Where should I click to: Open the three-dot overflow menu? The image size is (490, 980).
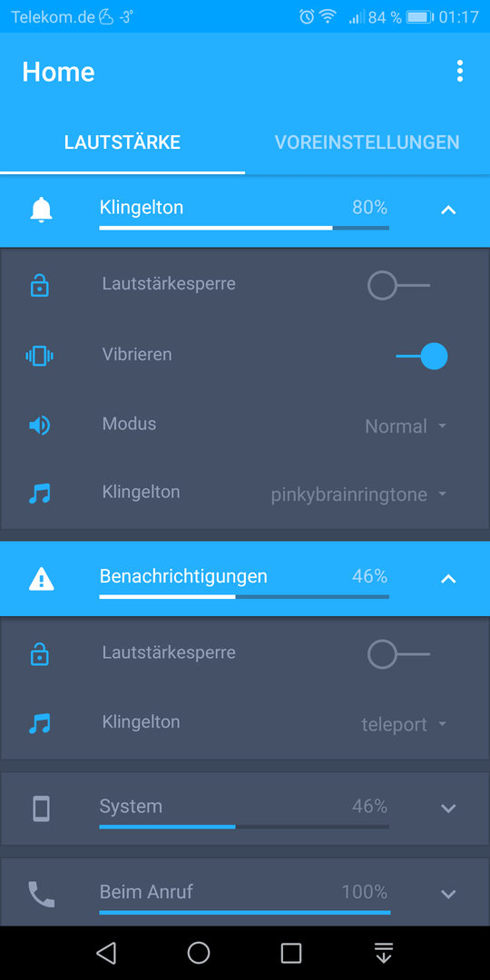[460, 72]
